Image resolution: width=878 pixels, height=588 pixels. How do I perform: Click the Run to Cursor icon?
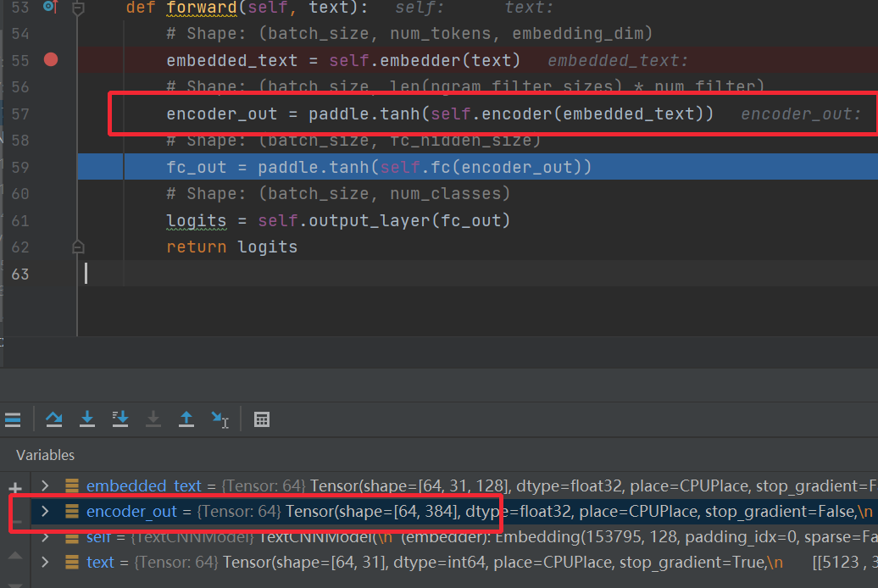pyautogui.click(x=219, y=419)
